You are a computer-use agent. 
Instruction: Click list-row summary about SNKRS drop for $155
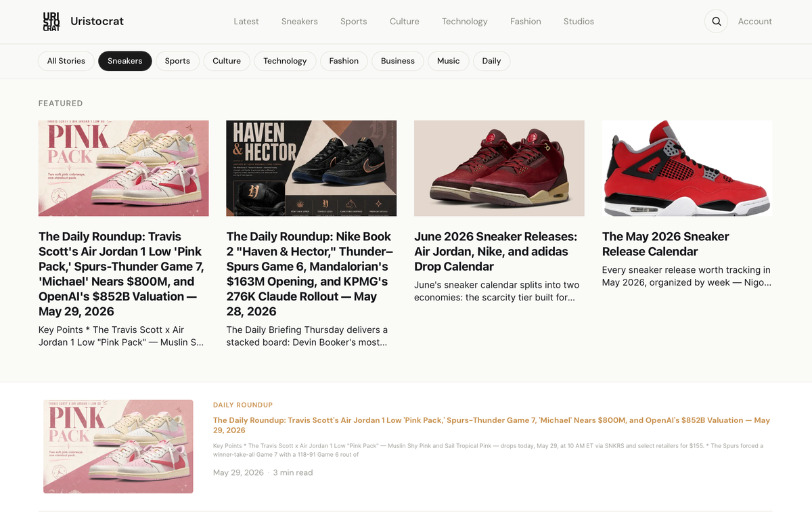[488, 450]
